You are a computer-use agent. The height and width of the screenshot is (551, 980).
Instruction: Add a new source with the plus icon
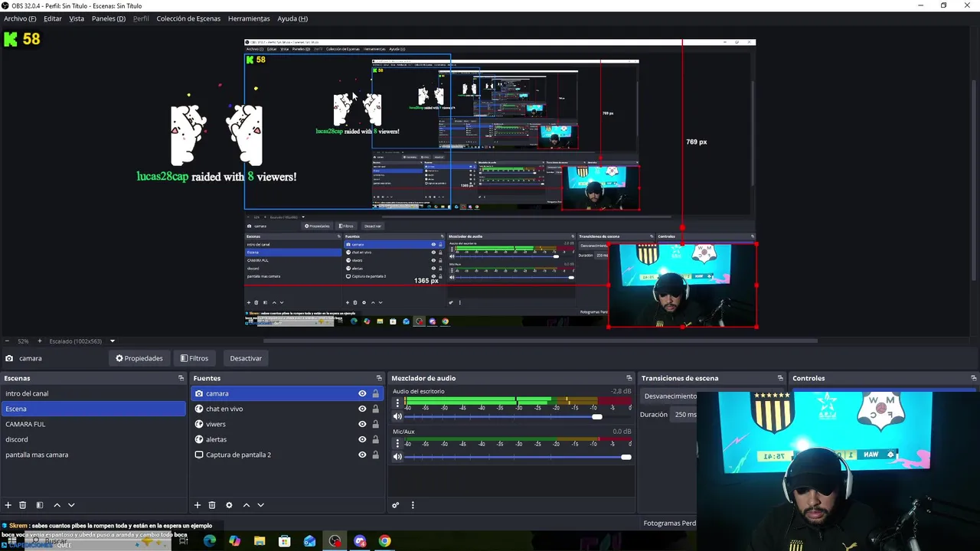(198, 505)
